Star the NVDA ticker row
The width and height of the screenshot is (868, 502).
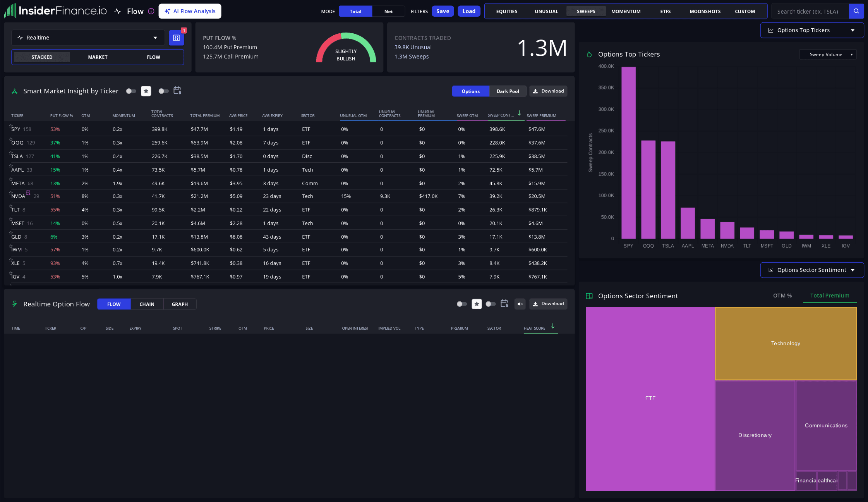(x=11, y=193)
